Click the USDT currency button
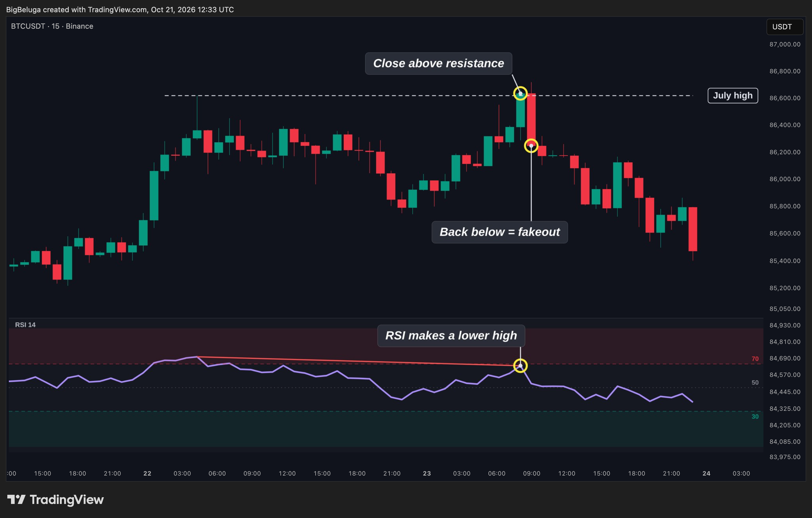The width and height of the screenshot is (812, 518). [x=785, y=27]
